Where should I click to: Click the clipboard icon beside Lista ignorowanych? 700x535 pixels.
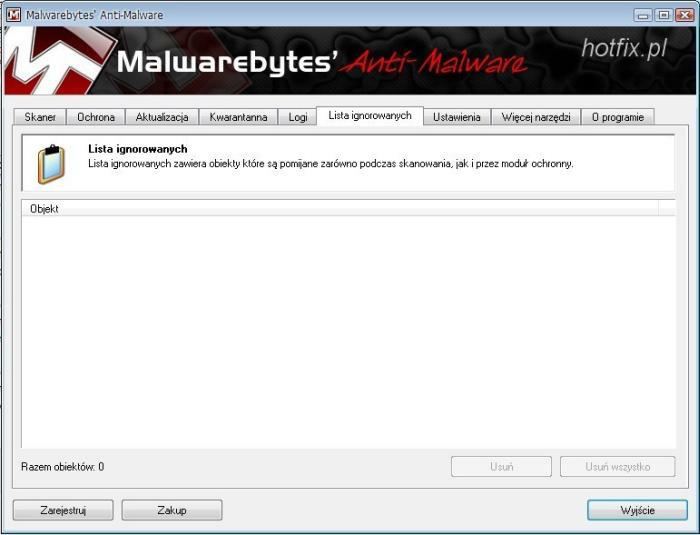(51, 165)
